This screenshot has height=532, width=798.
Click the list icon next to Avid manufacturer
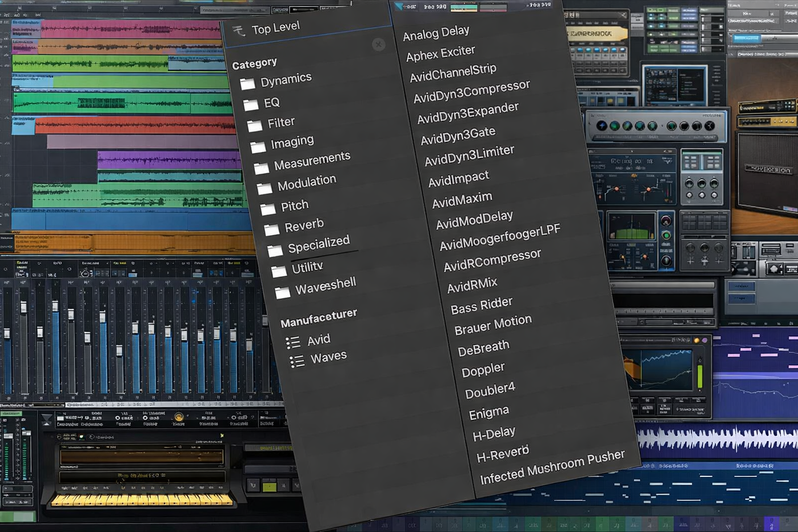(293, 342)
